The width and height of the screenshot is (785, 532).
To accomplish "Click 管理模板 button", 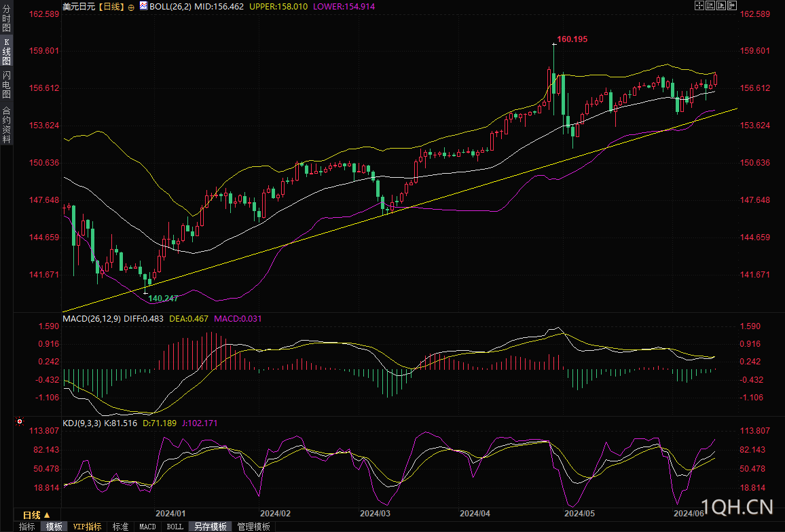I will click(x=254, y=527).
